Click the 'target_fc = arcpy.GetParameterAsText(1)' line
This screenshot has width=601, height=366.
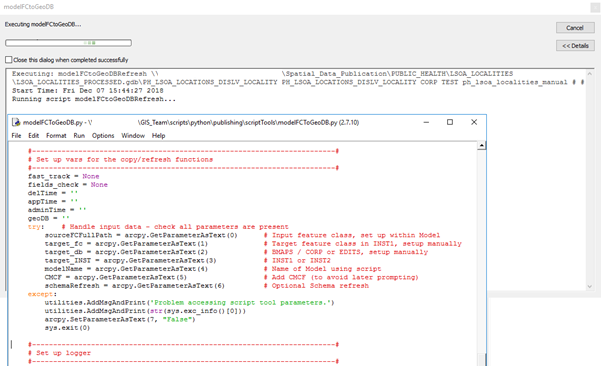point(126,244)
